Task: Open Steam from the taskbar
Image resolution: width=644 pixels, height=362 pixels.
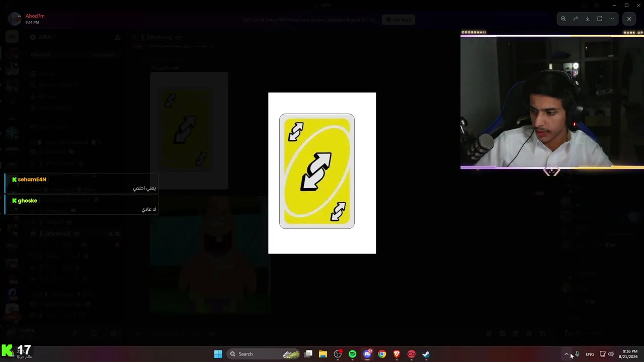Action: point(426,354)
